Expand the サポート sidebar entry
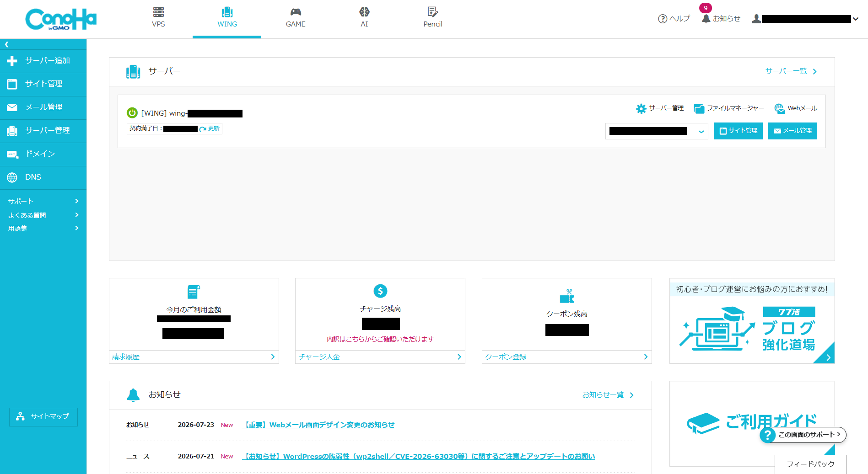868x474 pixels. (43, 201)
